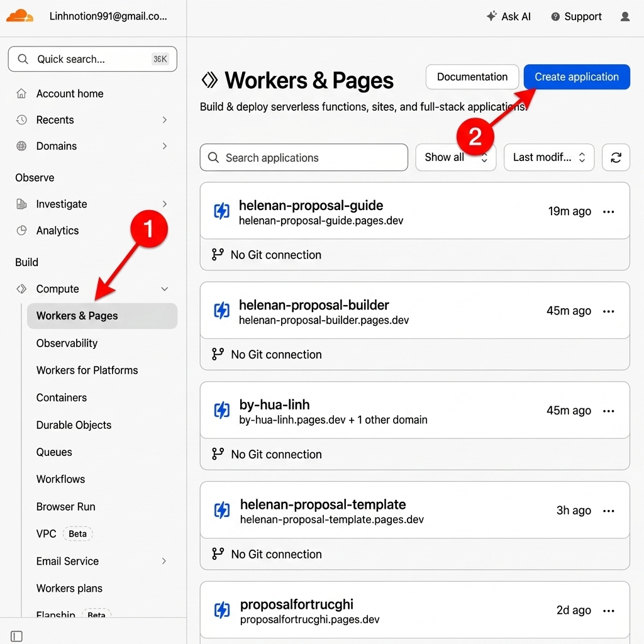Click the Pages icon of helenan-proposal-template

(222, 510)
